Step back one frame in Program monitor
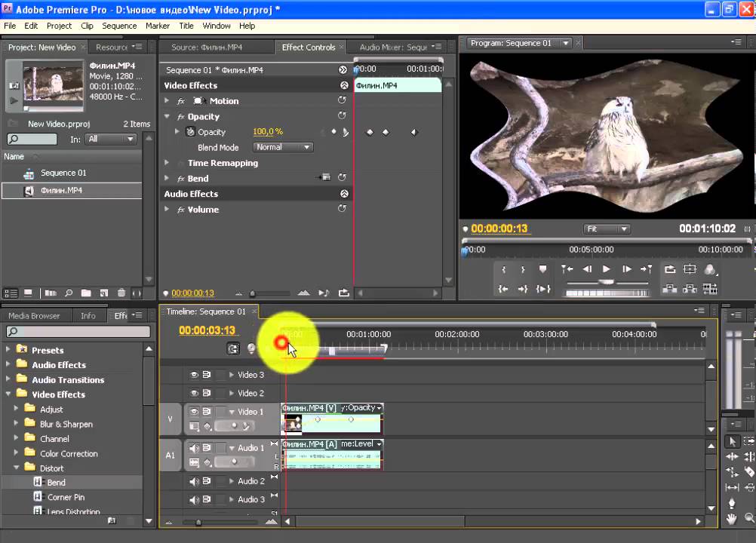Image resolution: width=756 pixels, height=543 pixels. (x=587, y=269)
